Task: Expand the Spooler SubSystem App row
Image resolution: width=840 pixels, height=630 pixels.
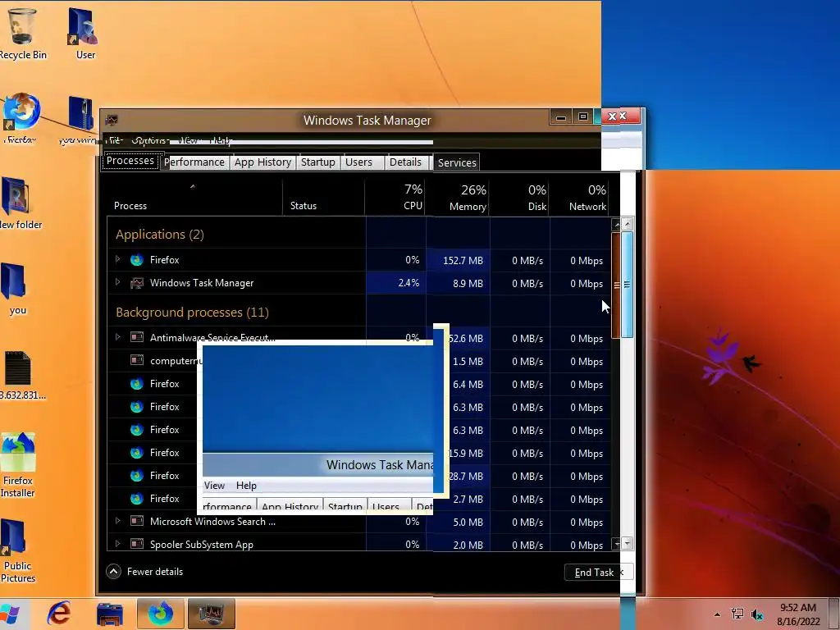Action: tap(118, 544)
